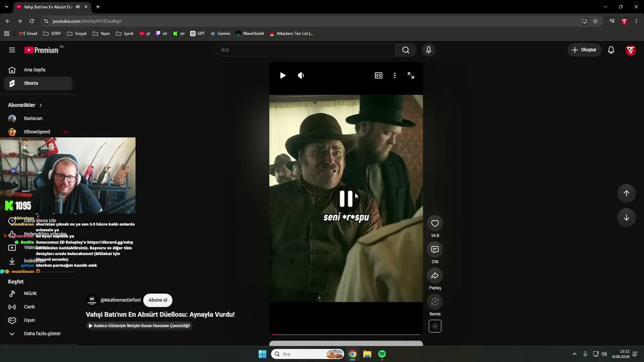Enter fullscreen for the Short
This screenshot has height=362, width=644.
[411, 75]
